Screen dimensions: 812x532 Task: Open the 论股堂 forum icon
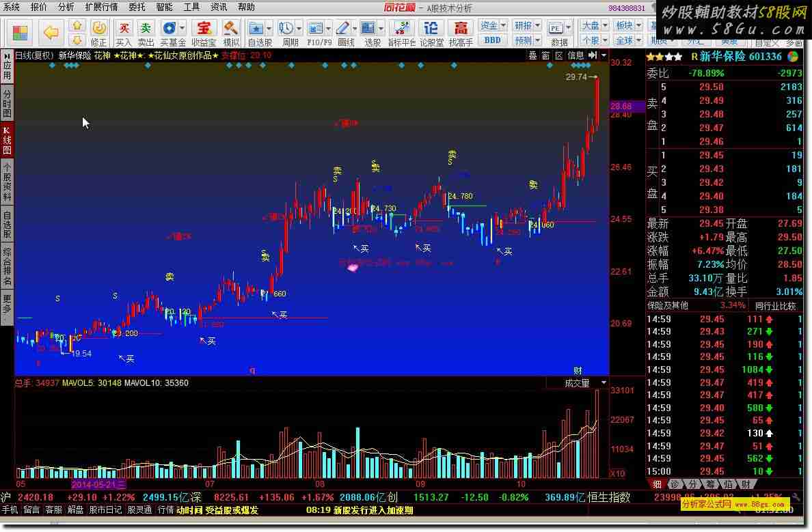[x=431, y=33]
